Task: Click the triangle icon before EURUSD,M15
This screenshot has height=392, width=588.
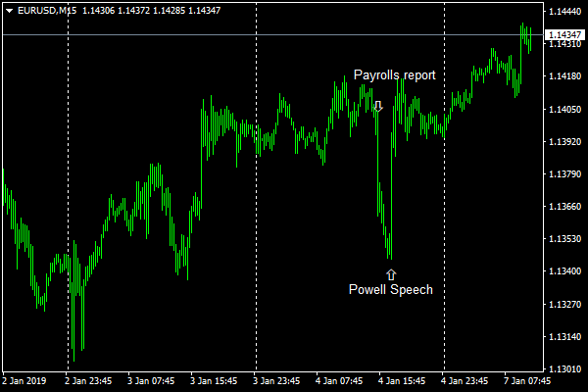Action: pos(9,10)
